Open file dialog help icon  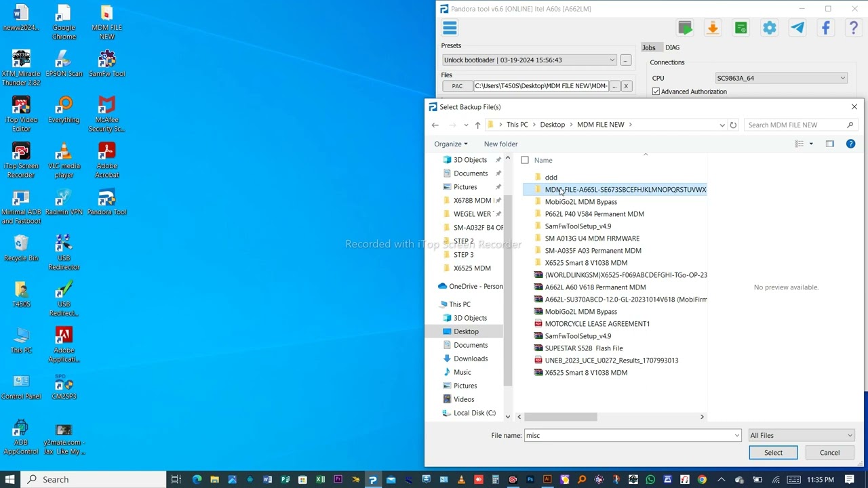pyautogui.click(x=850, y=144)
